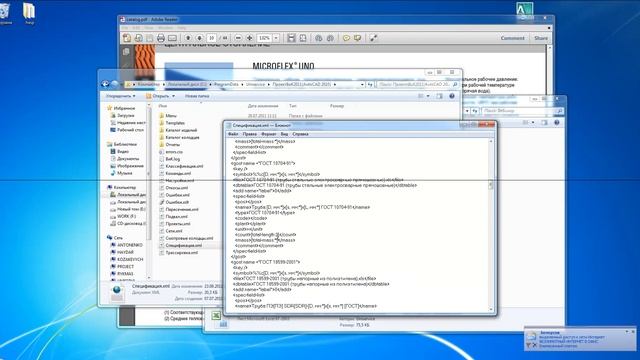Zoom out with minus icon in Adobe Reader
The height and width of the screenshot is (360, 640).
point(238,38)
